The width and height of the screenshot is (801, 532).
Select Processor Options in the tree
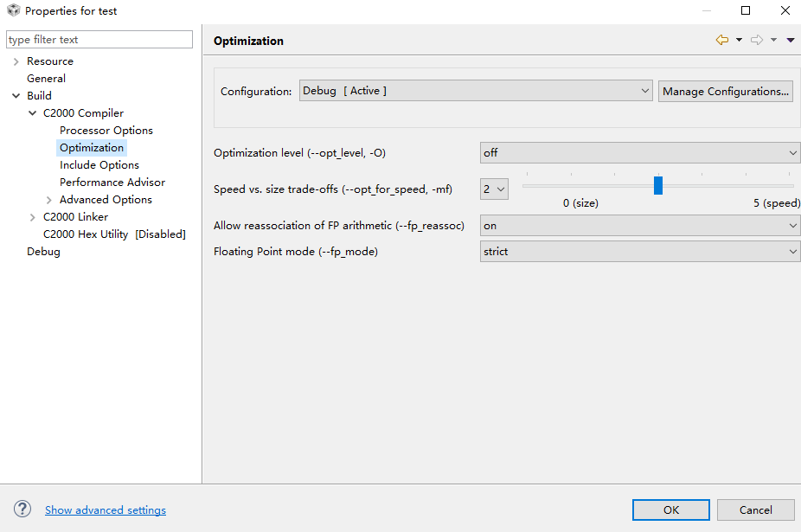pos(106,131)
